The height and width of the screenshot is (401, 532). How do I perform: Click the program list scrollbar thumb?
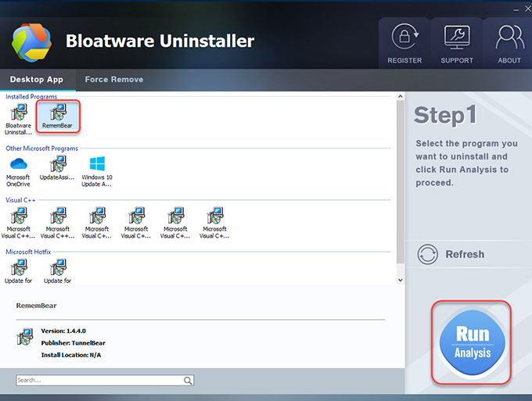(401, 181)
